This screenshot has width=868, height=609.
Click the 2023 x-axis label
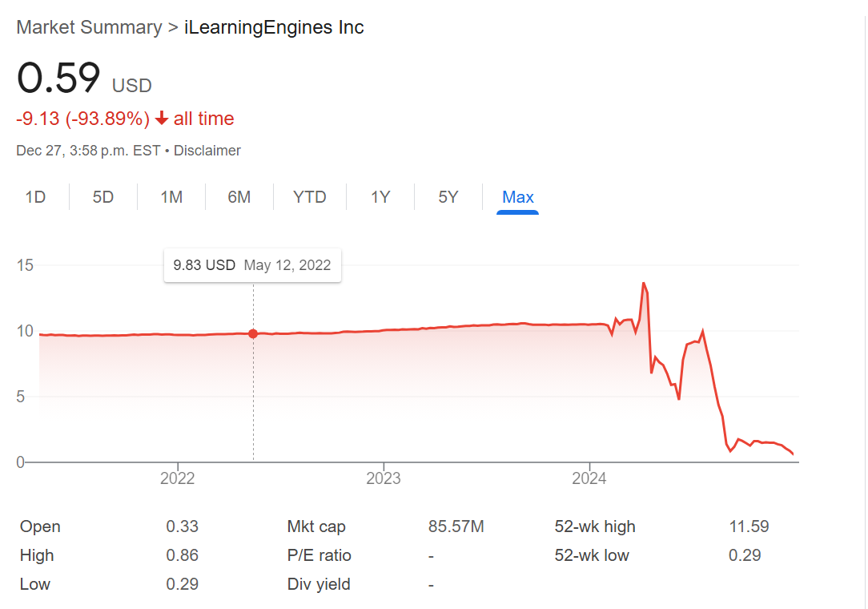[384, 479]
